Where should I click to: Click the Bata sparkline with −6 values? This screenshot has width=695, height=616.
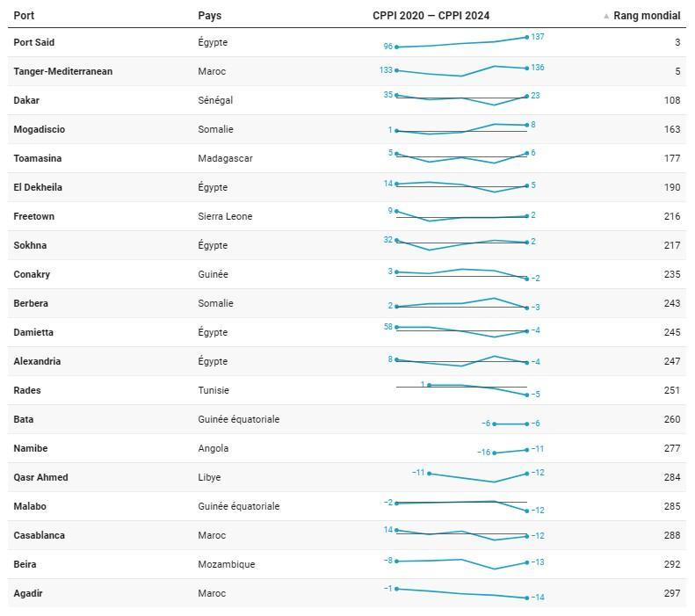coord(510,424)
